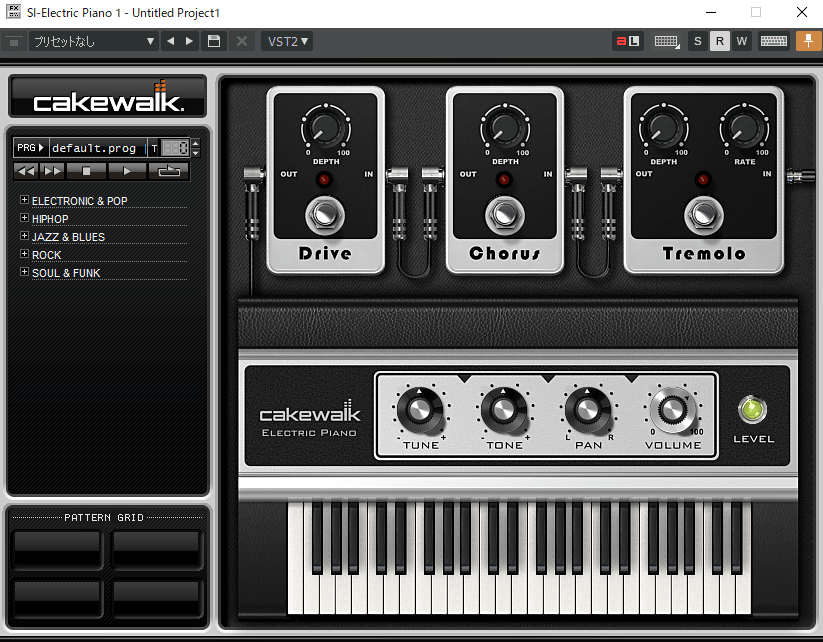The height and width of the screenshot is (642, 823).
Task: Increase the transpose value with the up arrow
Action: (x=195, y=143)
